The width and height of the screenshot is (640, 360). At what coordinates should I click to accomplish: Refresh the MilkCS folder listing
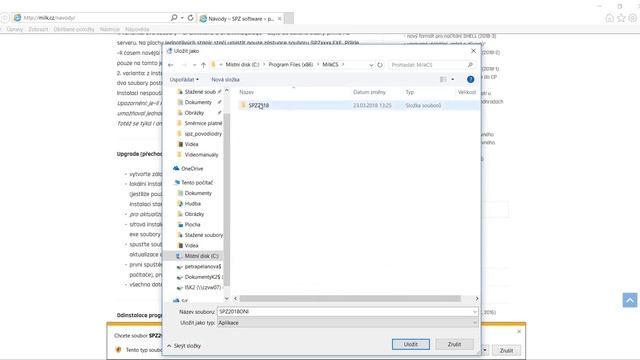tap(380, 65)
